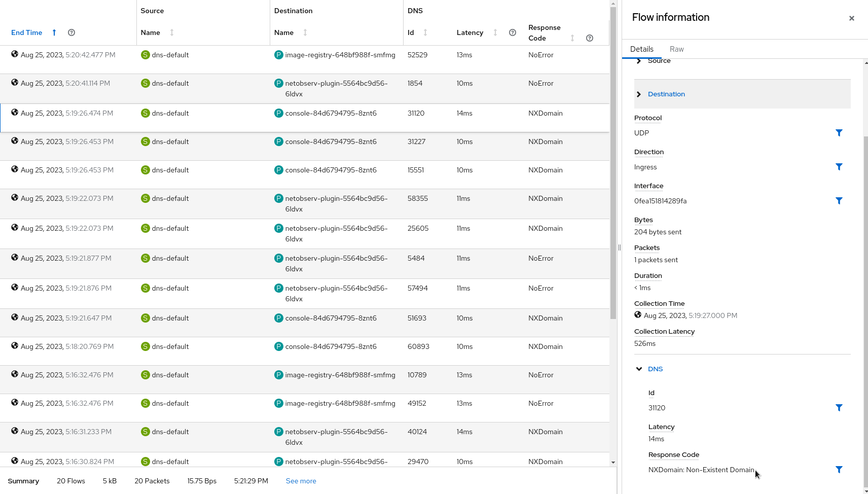868x494 pixels.
Task: Click globe icon in 5:20:42.477 PM row
Action: click(15, 54)
